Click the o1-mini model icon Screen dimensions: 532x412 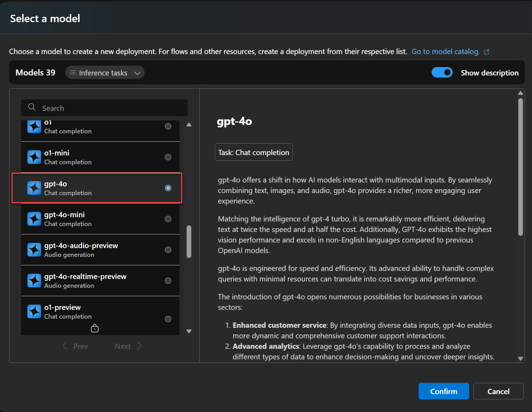coord(34,157)
